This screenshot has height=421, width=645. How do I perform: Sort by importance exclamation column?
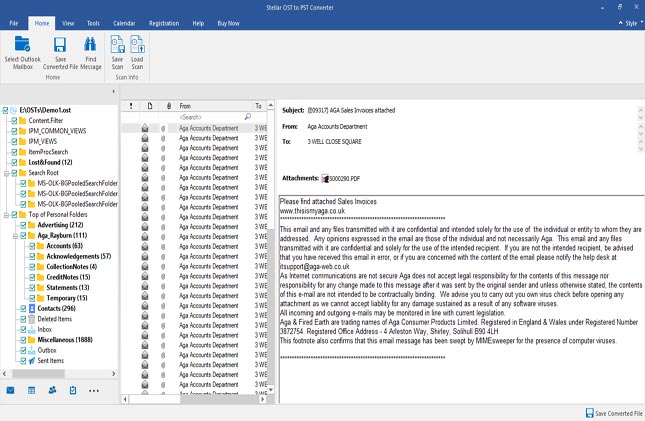(131, 106)
